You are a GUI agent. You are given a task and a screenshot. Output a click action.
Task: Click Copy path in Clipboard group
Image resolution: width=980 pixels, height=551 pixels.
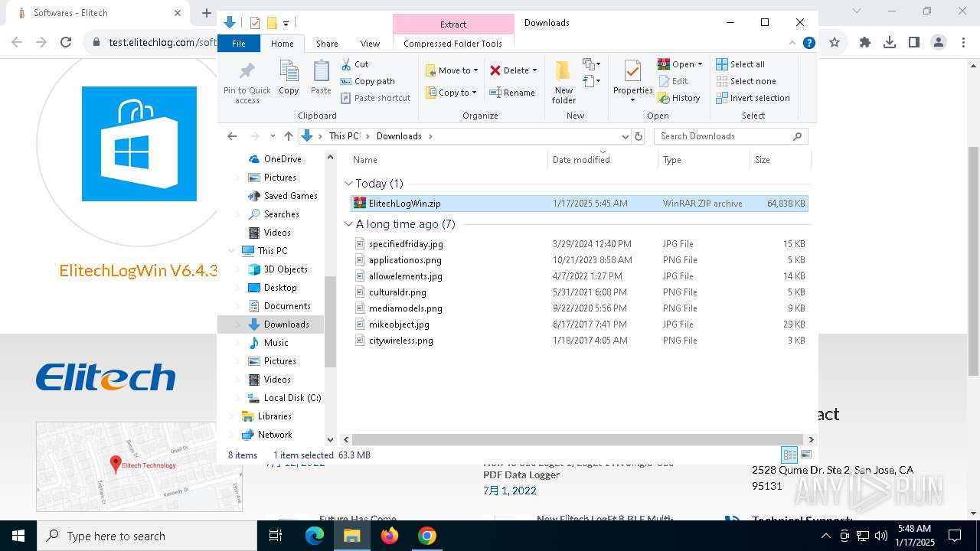tap(367, 81)
